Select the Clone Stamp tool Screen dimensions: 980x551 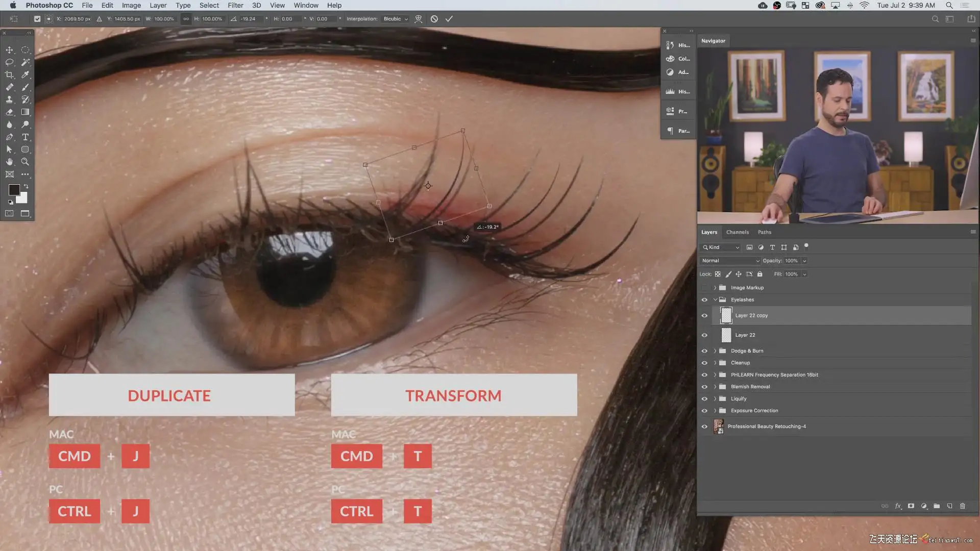pos(9,99)
